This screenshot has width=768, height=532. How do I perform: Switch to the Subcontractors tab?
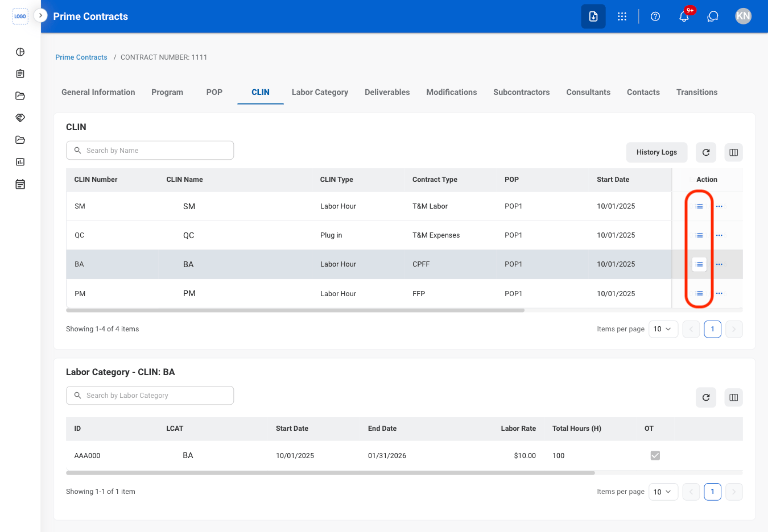[x=522, y=92]
